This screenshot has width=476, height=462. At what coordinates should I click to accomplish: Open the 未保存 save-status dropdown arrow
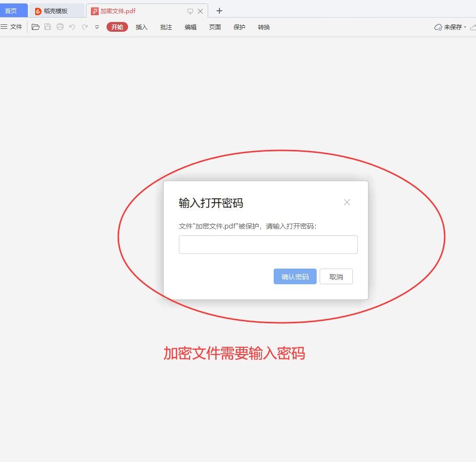click(x=465, y=27)
